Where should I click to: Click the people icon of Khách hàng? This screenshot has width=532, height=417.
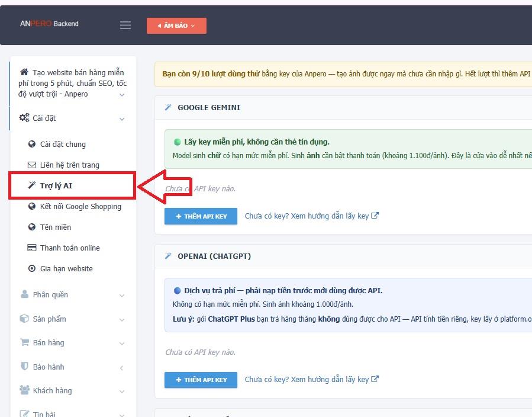[24, 390]
